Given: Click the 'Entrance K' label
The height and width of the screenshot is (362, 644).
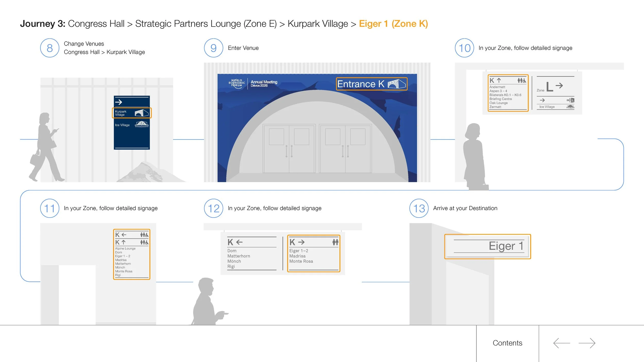Looking at the screenshot, I should click(x=361, y=84).
